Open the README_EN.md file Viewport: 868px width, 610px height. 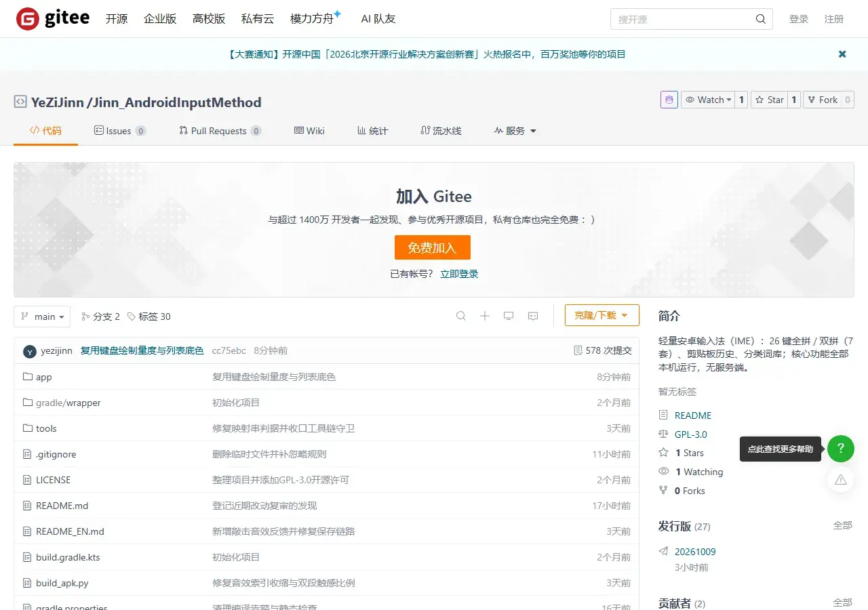tap(70, 531)
